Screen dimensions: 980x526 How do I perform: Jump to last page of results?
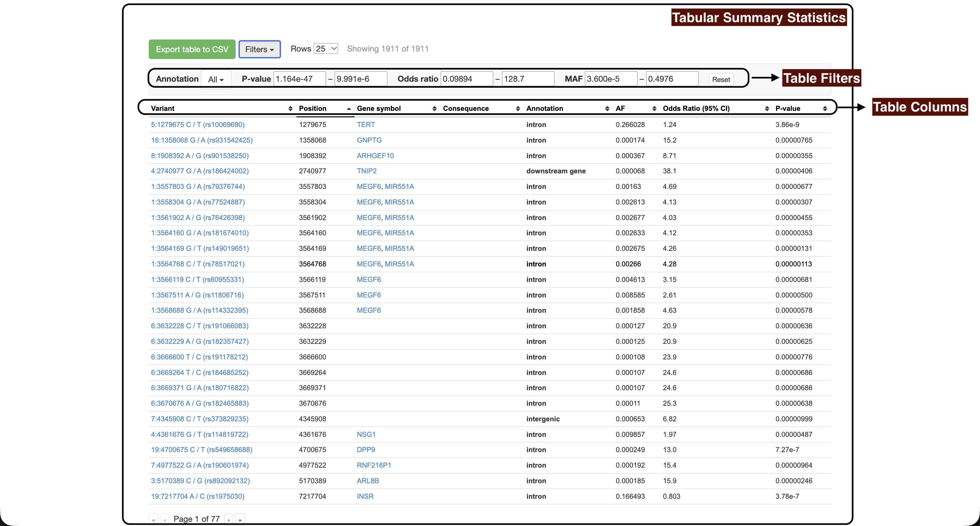240,519
